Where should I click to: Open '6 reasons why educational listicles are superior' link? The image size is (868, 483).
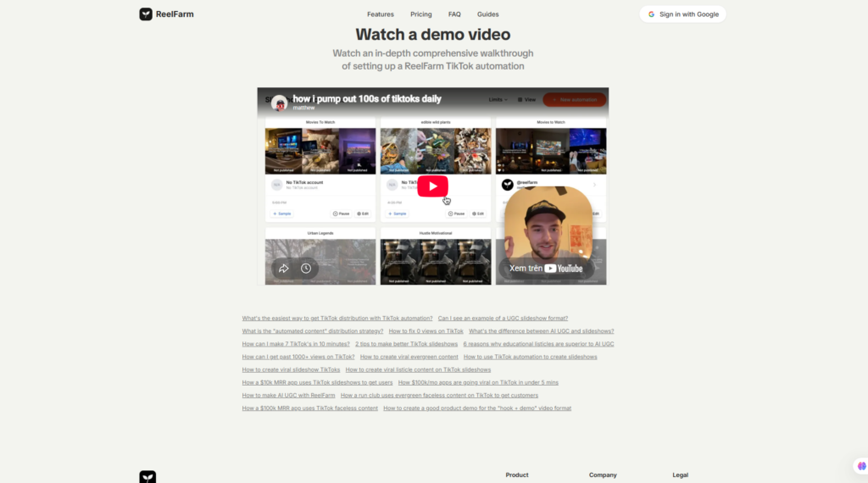pos(538,343)
